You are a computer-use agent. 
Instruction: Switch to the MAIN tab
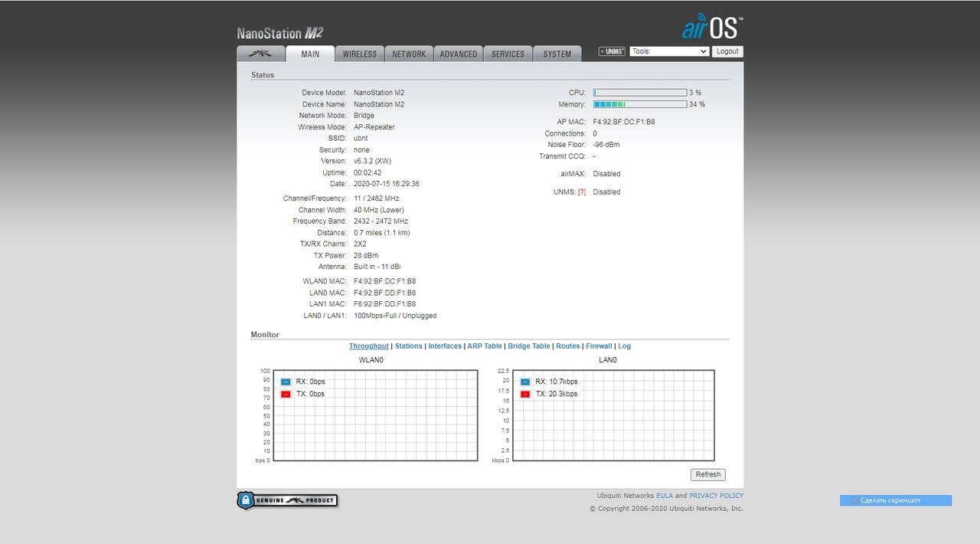[x=310, y=54]
